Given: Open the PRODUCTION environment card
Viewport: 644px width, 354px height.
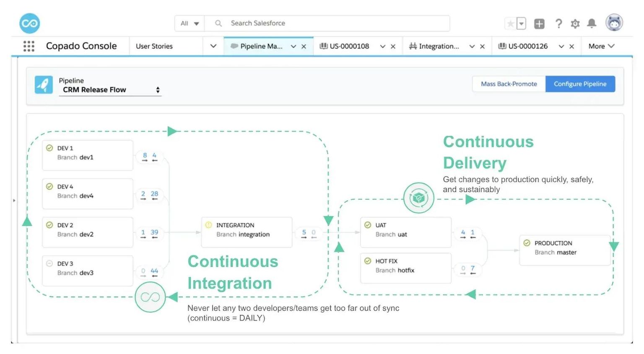Looking at the screenshot, I should 565,250.
